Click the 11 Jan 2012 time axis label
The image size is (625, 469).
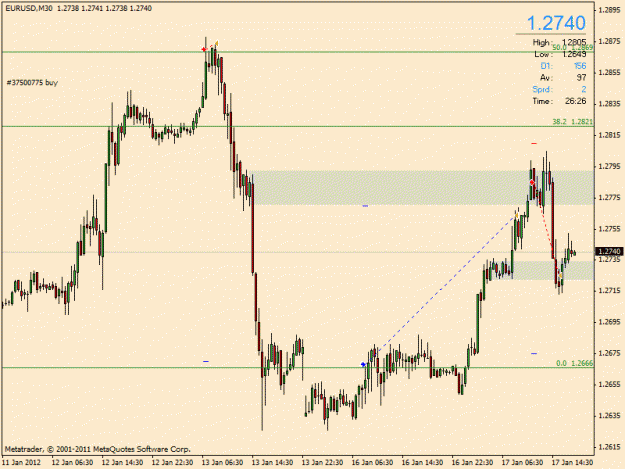click(22, 462)
